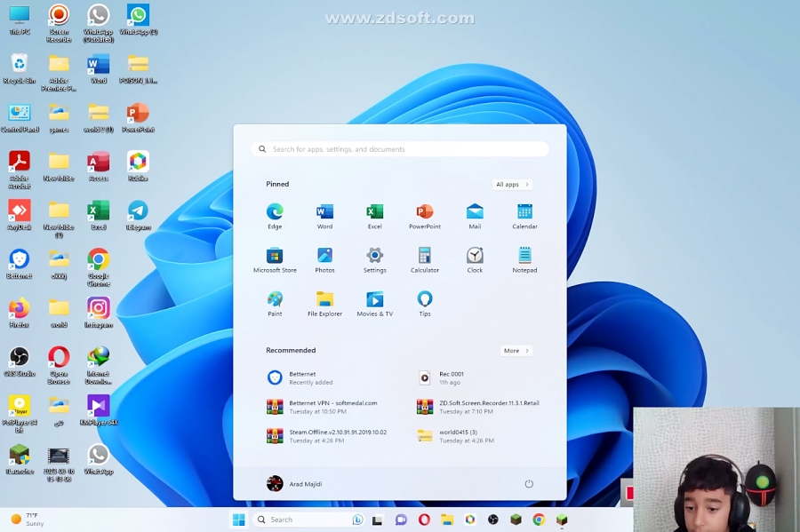Select WhatsApp (Outdated) desktop shortcut

[x=99, y=23]
